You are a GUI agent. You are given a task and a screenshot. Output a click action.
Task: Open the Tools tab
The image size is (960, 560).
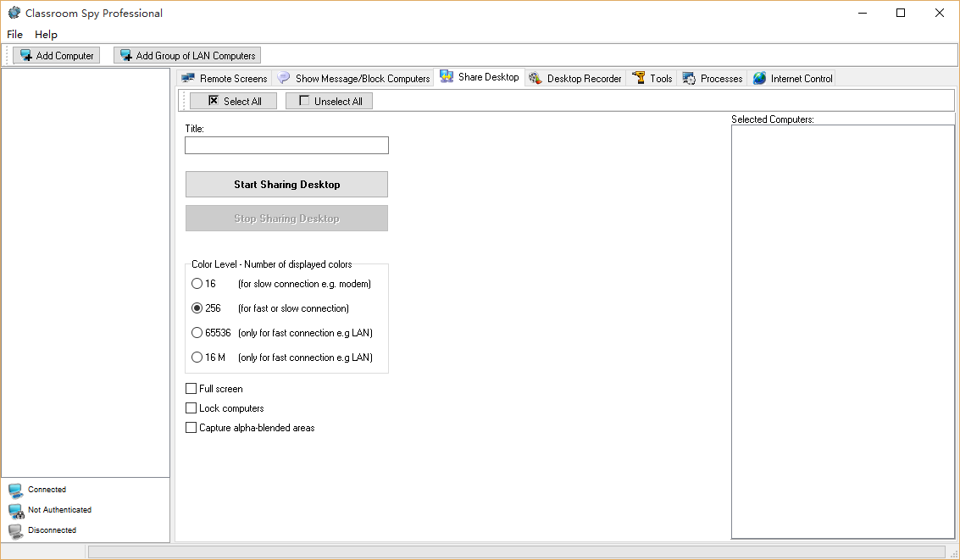tap(652, 78)
